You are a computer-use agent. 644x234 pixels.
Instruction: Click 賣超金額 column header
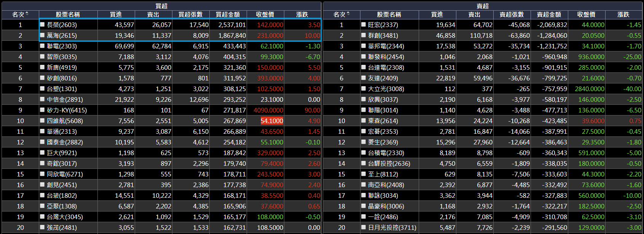(x=549, y=14)
